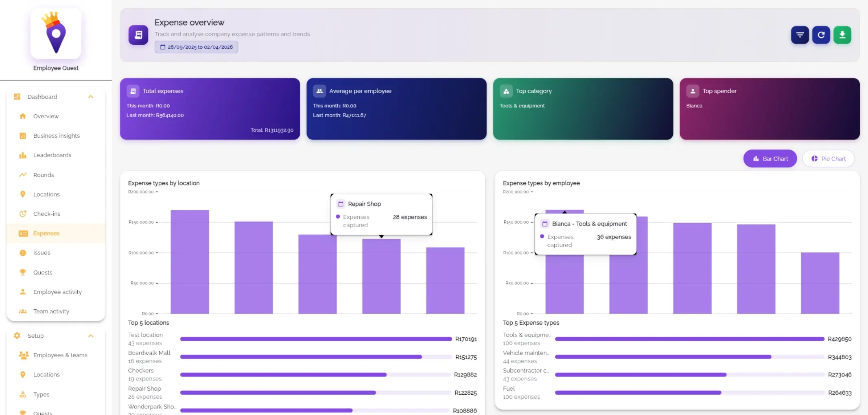The width and height of the screenshot is (868, 415).
Task: Click the green download export icon
Action: click(842, 35)
